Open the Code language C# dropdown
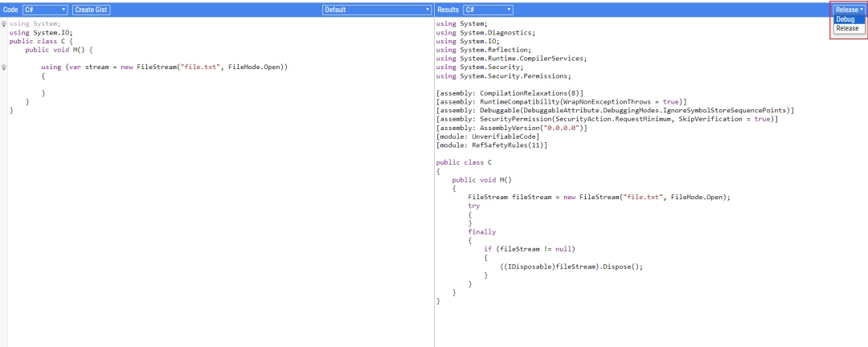868x347 pixels. [x=45, y=10]
